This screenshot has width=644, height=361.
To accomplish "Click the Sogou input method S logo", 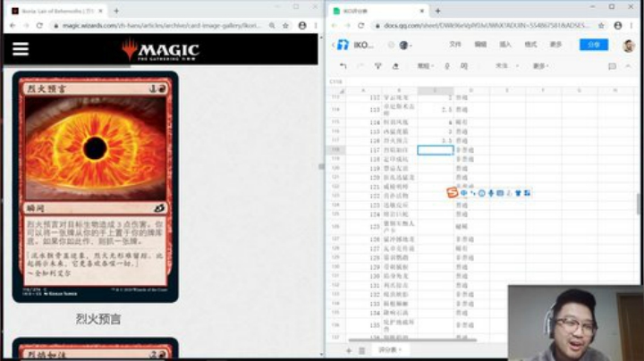I will click(x=453, y=192).
